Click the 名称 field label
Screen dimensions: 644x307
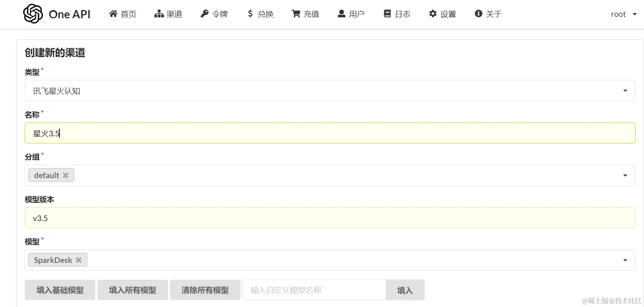click(x=32, y=115)
